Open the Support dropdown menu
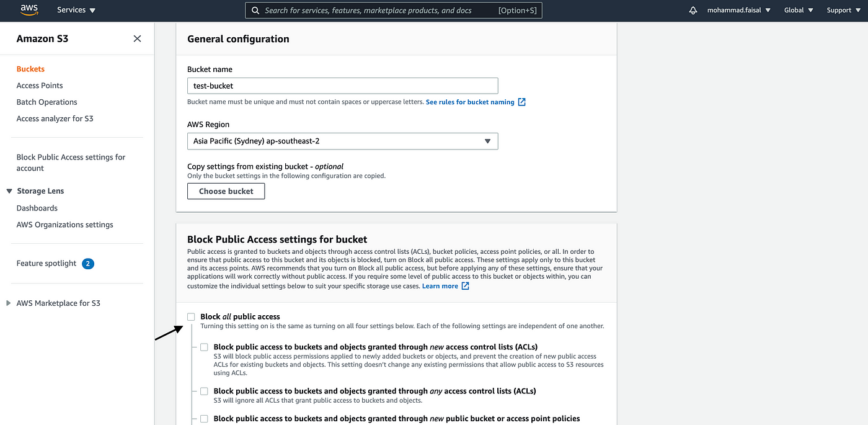Image resolution: width=868 pixels, height=425 pixels. (x=843, y=10)
